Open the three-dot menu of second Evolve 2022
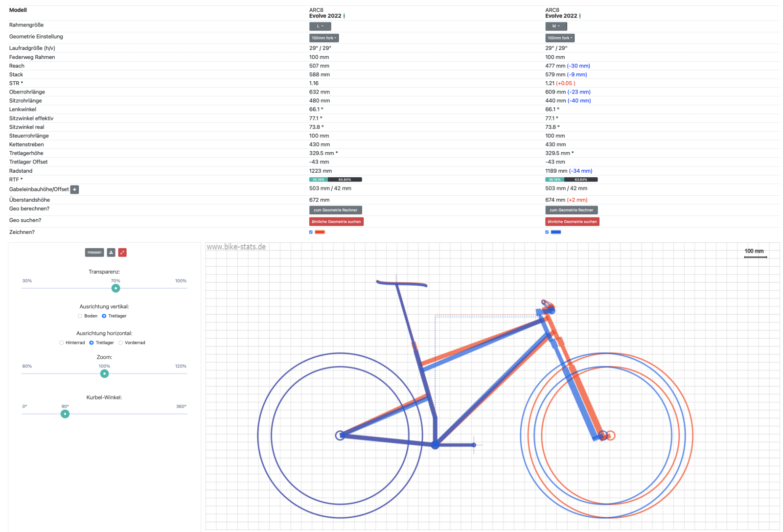This screenshot has height=532, width=783. [580, 16]
